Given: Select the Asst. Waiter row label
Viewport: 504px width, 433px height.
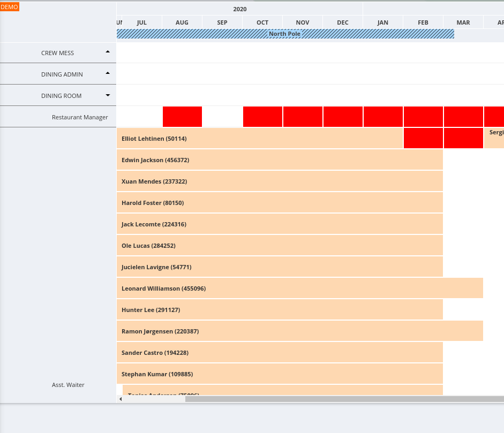Looking at the screenshot, I should (68, 385).
